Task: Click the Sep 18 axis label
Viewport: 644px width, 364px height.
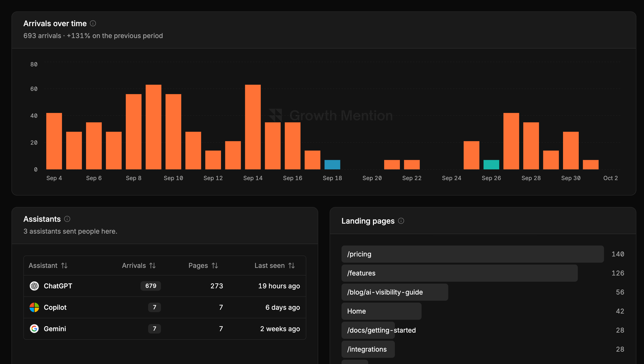Action: [332, 178]
